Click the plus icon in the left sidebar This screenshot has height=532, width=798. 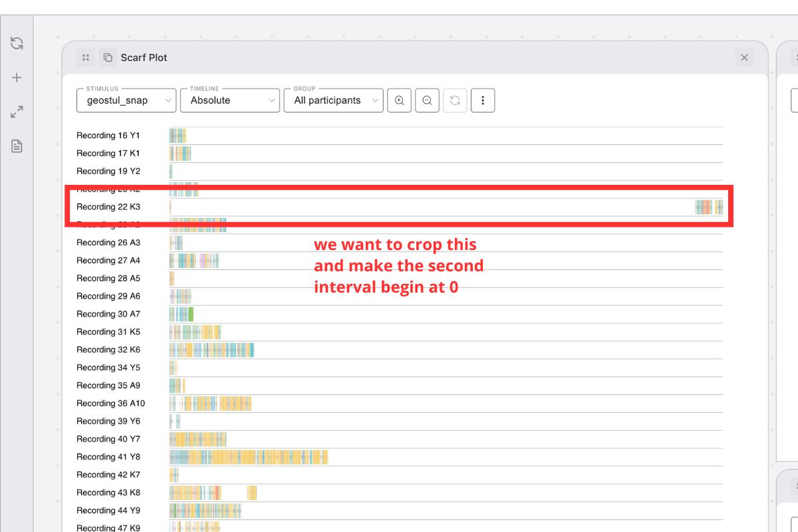16,76
